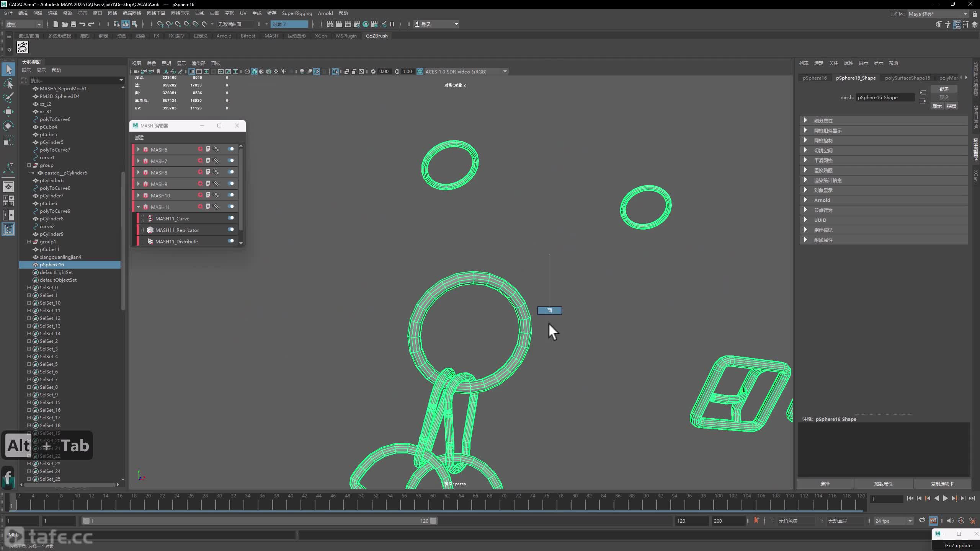Click the play forward button
This screenshot has width=980, height=551.
(x=945, y=498)
